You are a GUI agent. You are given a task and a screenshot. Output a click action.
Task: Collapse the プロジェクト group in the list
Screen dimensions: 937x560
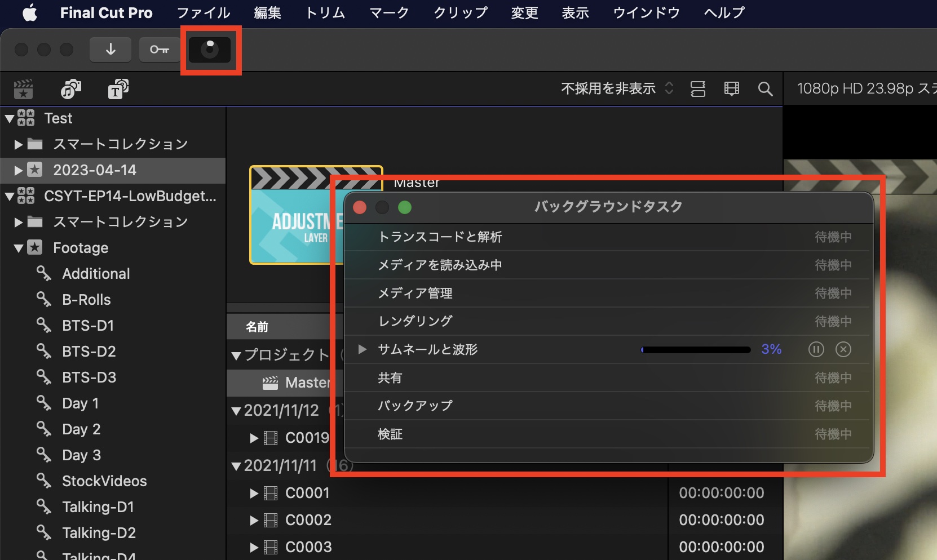coord(236,355)
